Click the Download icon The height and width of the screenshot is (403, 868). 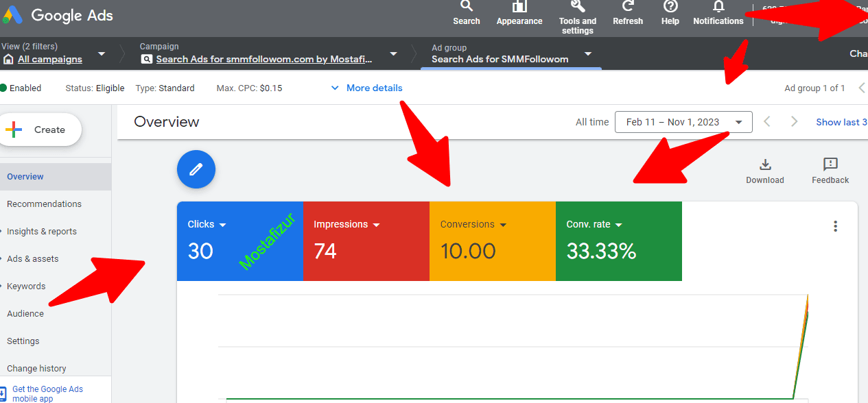tap(765, 164)
